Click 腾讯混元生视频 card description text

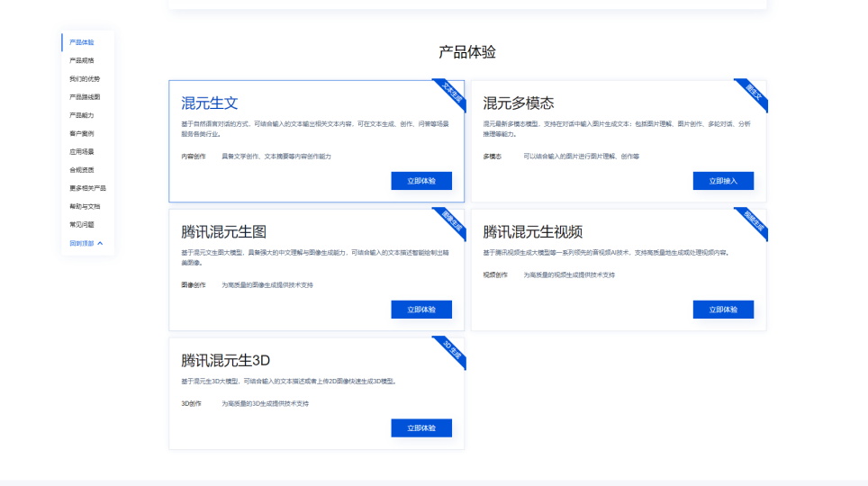click(607, 252)
